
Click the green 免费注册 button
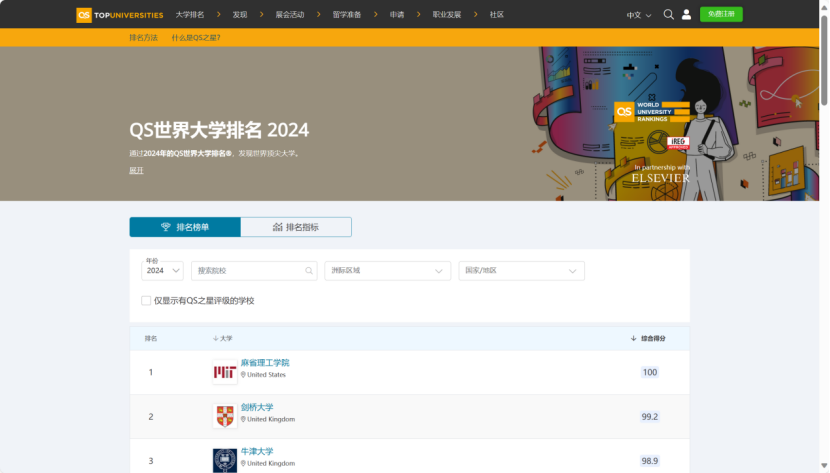click(x=721, y=14)
